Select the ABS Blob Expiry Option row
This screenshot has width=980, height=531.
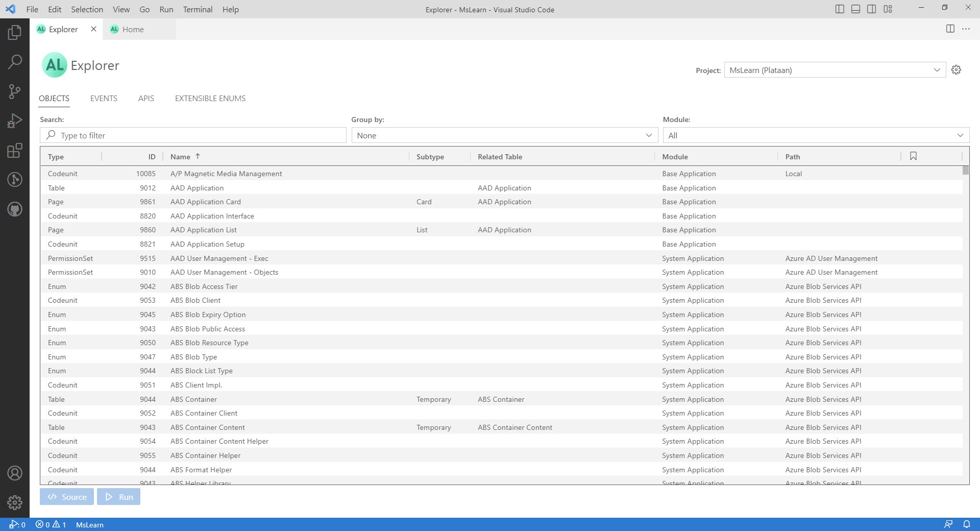pos(501,315)
